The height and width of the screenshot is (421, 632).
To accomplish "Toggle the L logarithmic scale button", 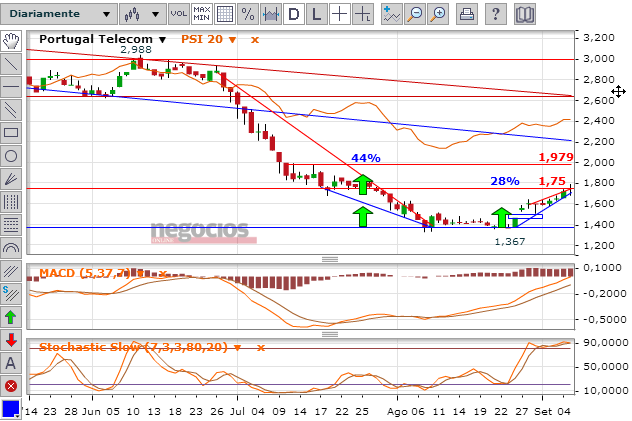I will 317,14.
